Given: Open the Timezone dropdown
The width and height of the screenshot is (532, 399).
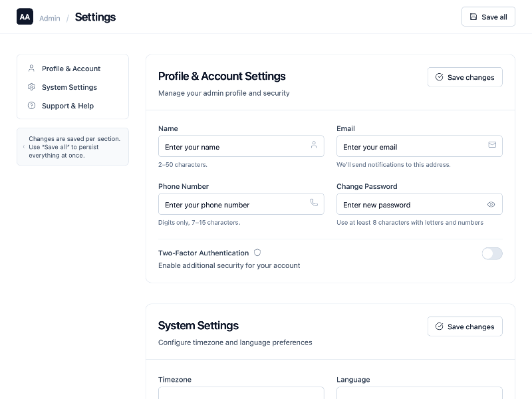Looking at the screenshot, I should pos(241,394).
